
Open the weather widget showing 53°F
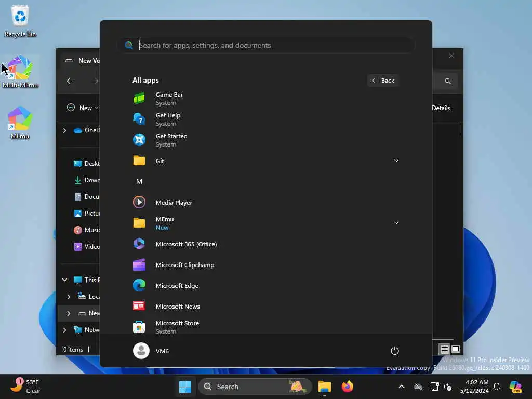pyautogui.click(x=25, y=387)
